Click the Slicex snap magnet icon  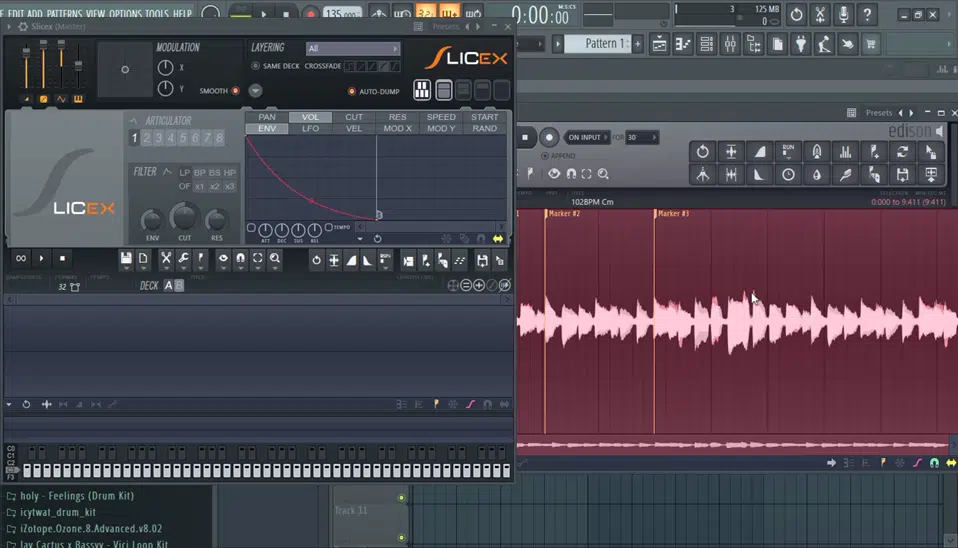[241, 259]
